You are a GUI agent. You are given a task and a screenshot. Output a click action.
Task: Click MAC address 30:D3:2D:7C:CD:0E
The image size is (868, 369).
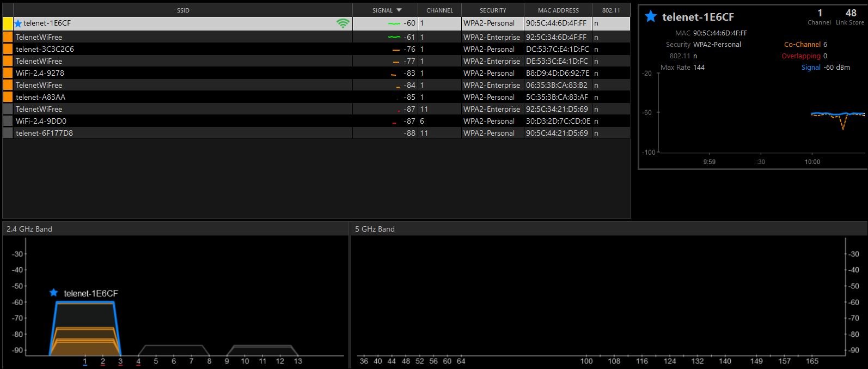pos(558,121)
